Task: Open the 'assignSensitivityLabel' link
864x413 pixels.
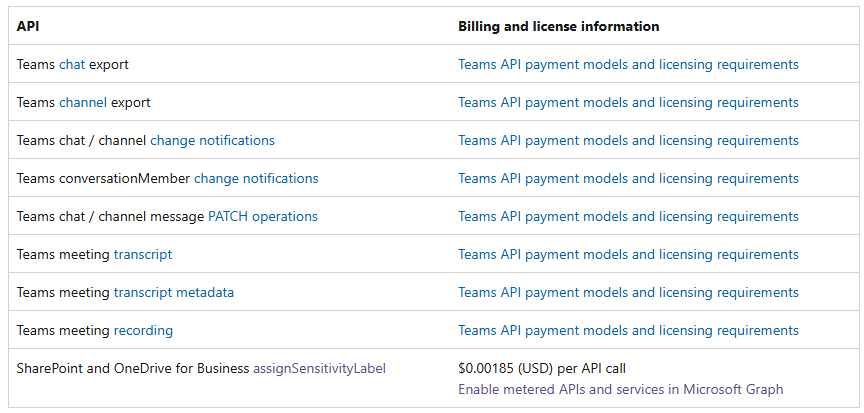Action: point(320,368)
